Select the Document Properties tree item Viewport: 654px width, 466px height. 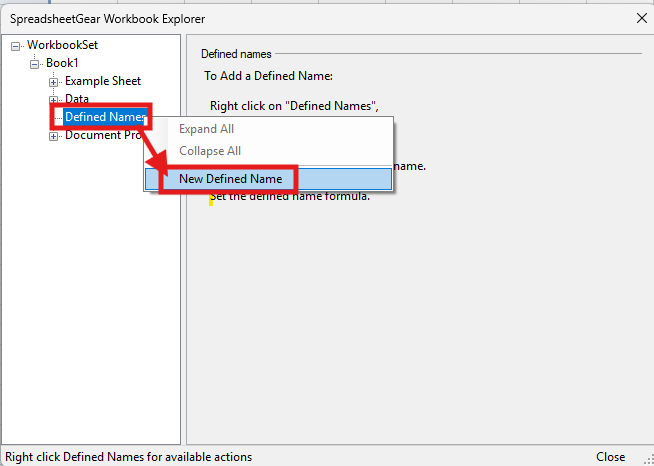coord(100,135)
